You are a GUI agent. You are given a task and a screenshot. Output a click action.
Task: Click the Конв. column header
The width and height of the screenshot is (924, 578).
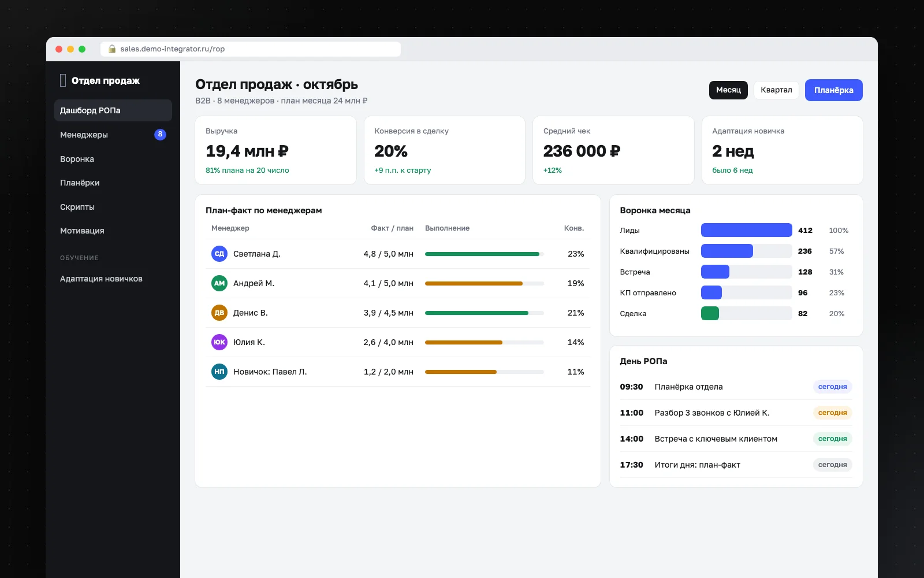[x=574, y=228]
